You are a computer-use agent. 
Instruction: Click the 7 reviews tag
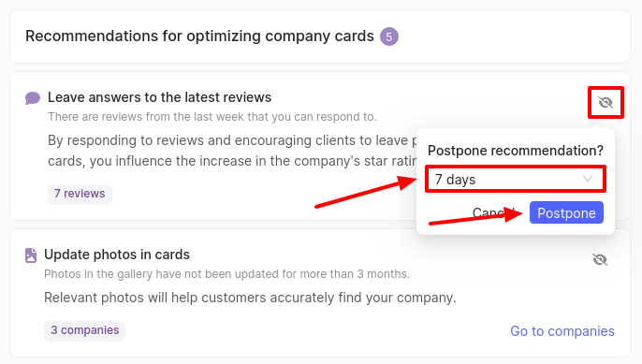pos(80,194)
